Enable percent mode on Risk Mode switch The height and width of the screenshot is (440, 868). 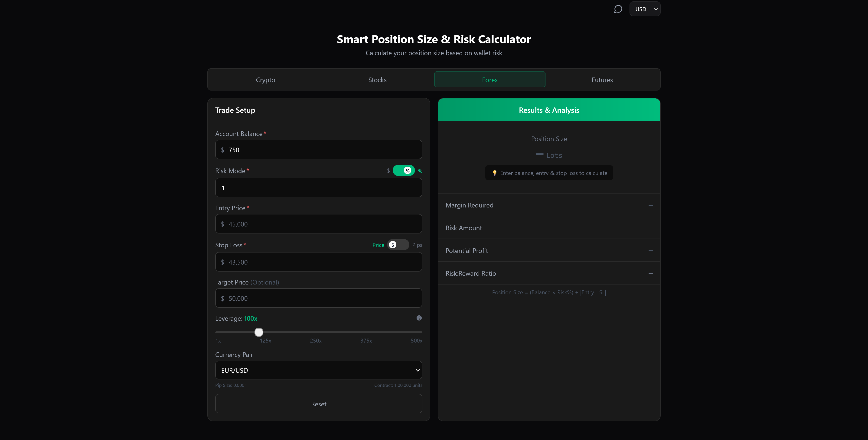(420, 170)
